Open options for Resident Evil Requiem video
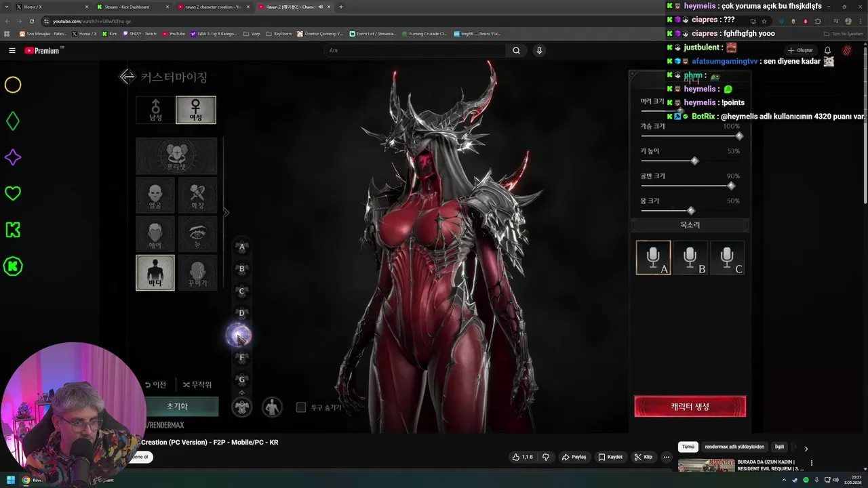 (x=812, y=464)
